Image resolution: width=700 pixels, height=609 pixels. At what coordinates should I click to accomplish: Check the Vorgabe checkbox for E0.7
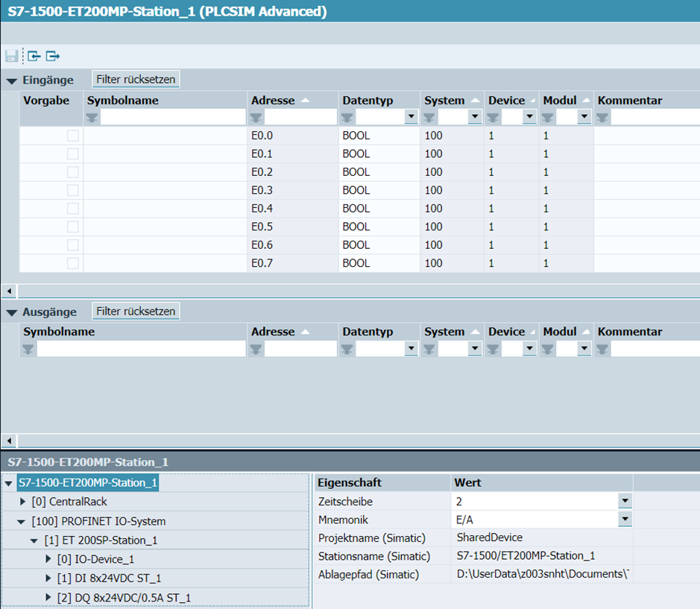click(x=72, y=263)
